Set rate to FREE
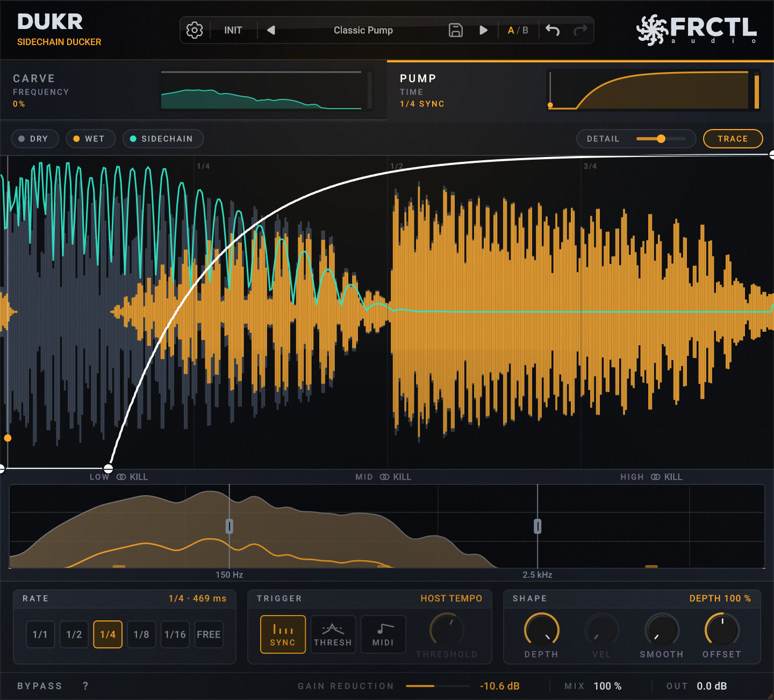The height and width of the screenshot is (700, 774). click(209, 634)
